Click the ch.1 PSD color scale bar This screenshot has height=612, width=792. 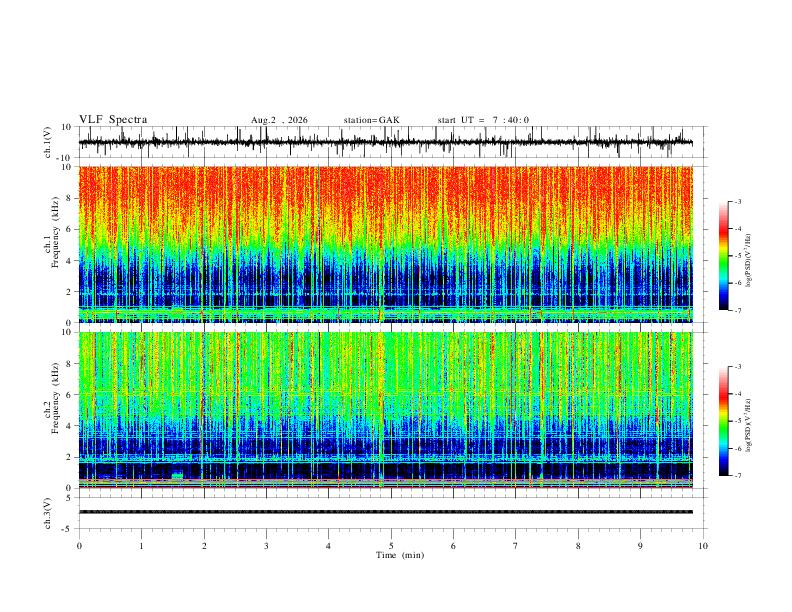pos(724,256)
